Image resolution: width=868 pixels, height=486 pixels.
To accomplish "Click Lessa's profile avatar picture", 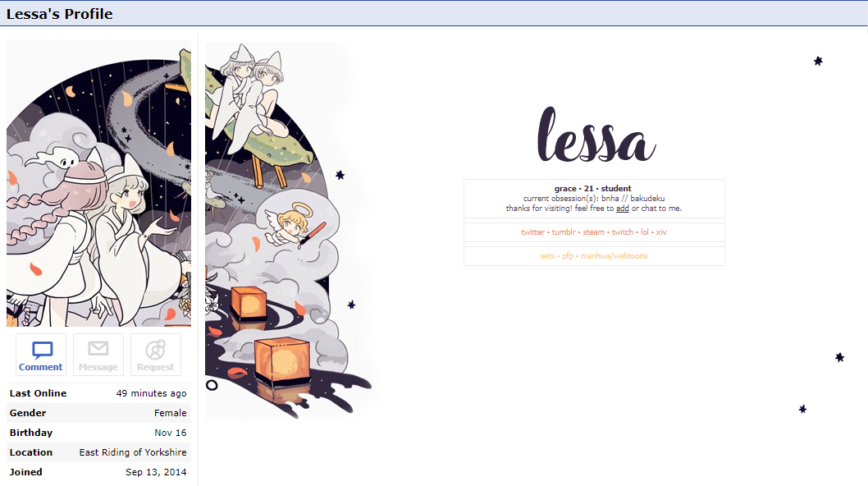I will pos(98,183).
